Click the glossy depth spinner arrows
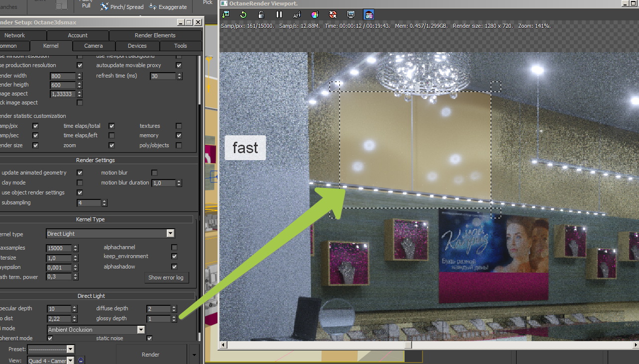This screenshot has height=364, width=639. [174, 319]
